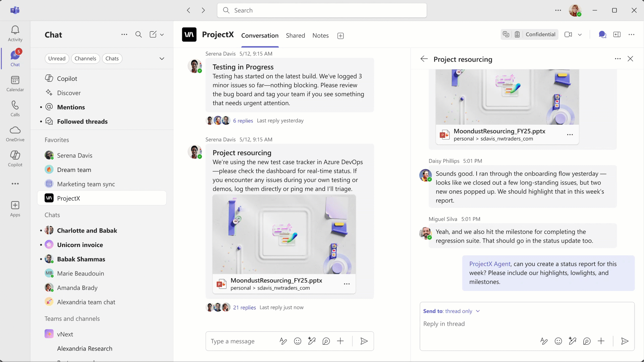The width and height of the screenshot is (644, 362).
Task: Open the Send to thread only dropdown
Action: pos(451,311)
